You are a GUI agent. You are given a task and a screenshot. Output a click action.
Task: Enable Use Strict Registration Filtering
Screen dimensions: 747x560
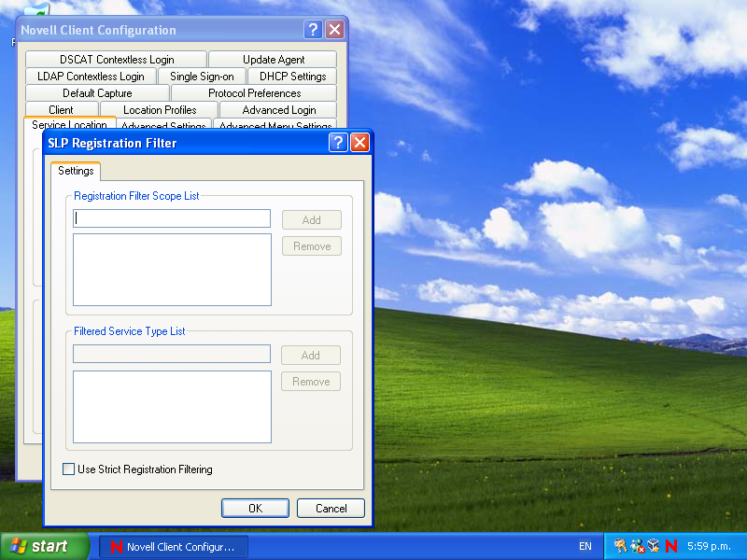pos(68,469)
